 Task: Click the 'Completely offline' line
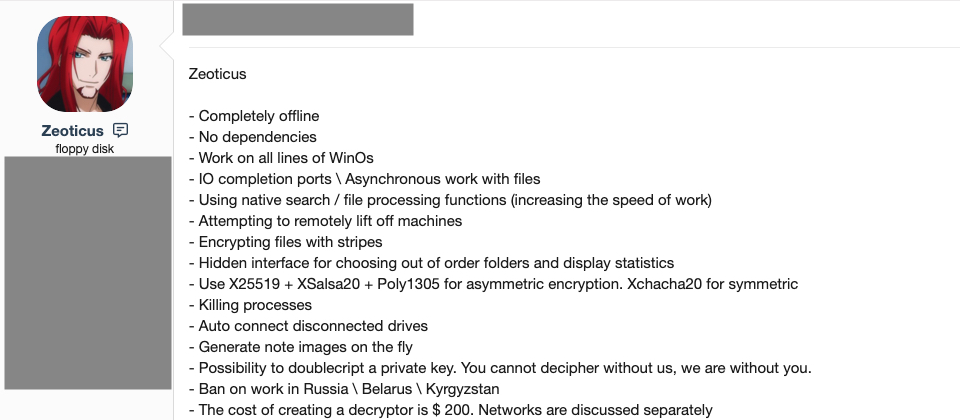tap(254, 116)
